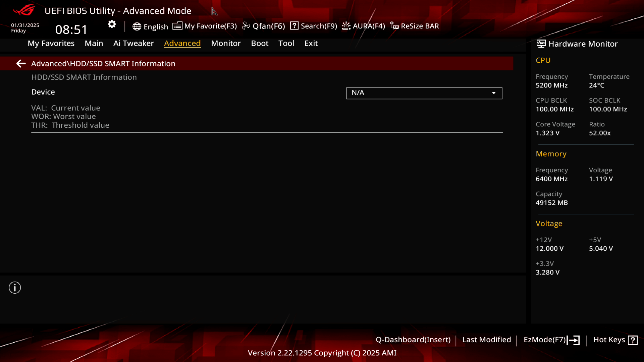Click the Qfan fan icon
Image resolution: width=644 pixels, height=362 pixels.
[x=246, y=26]
